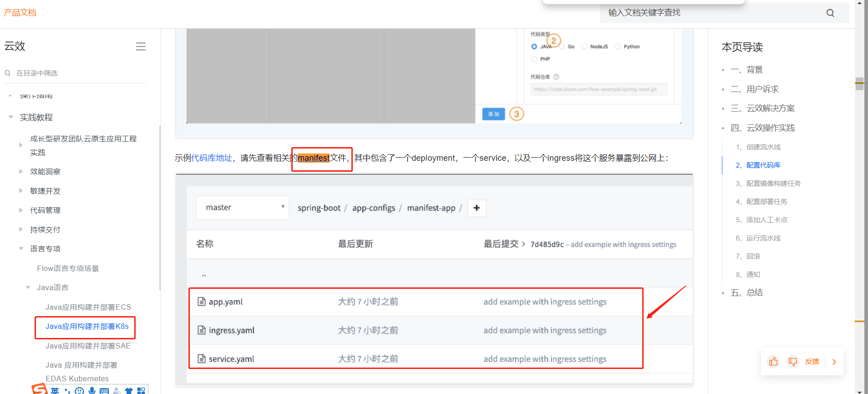Click the document keyword search field
The height and width of the screenshot is (394, 868).
725,13
